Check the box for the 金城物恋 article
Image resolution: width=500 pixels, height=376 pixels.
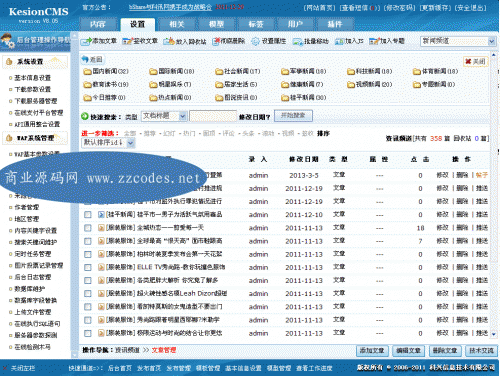(88, 228)
